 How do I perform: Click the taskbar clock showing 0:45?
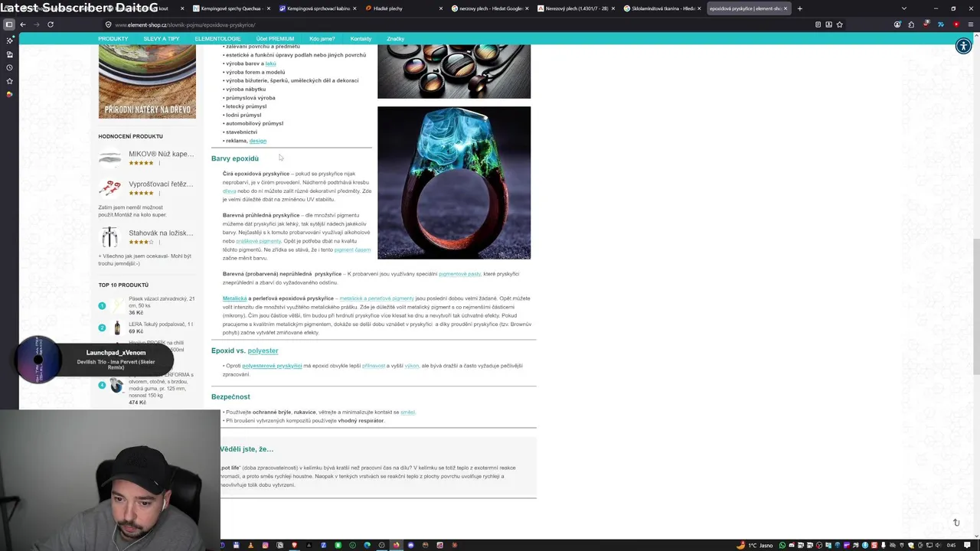[x=951, y=545]
